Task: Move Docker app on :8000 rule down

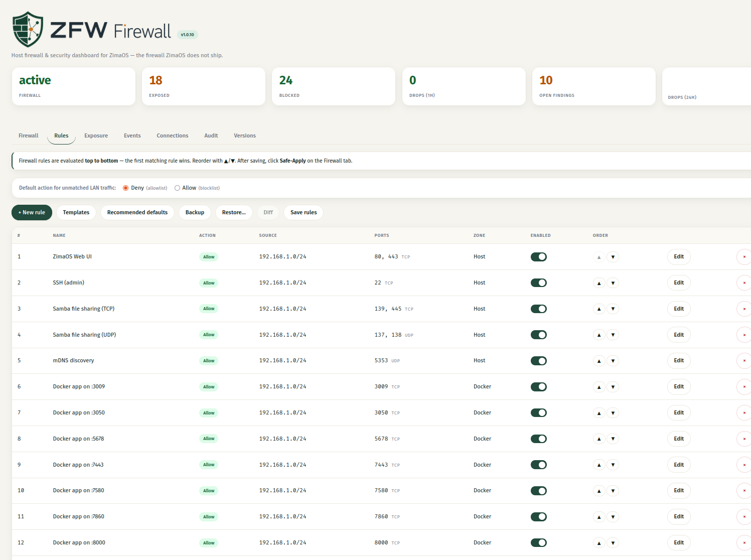Action: (x=613, y=543)
